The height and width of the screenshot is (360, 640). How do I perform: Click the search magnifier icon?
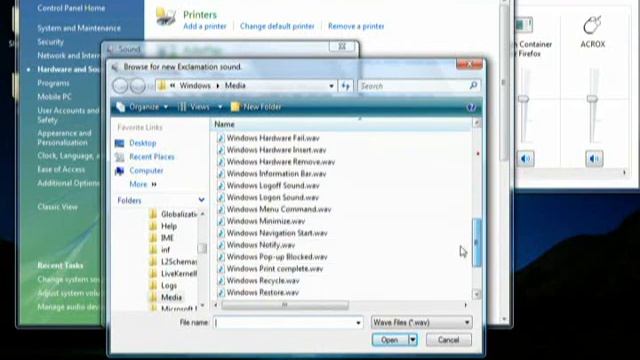(473, 85)
